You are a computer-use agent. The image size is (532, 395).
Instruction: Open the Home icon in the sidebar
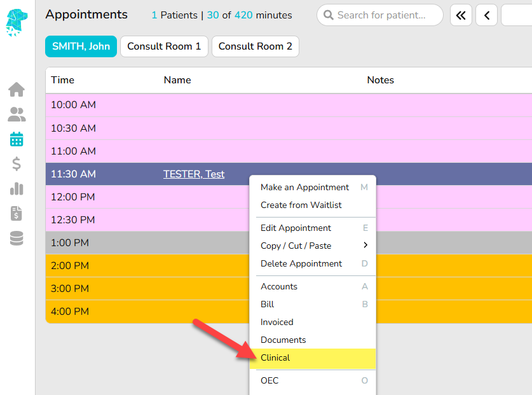click(17, 90)
